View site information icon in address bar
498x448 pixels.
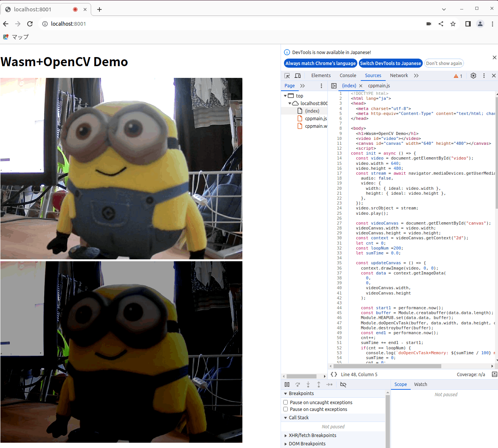point(45,24)
